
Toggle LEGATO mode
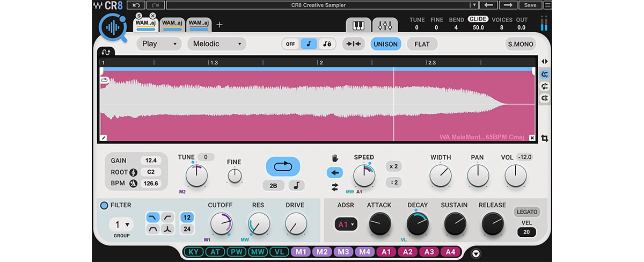click(x=526, y=212)
